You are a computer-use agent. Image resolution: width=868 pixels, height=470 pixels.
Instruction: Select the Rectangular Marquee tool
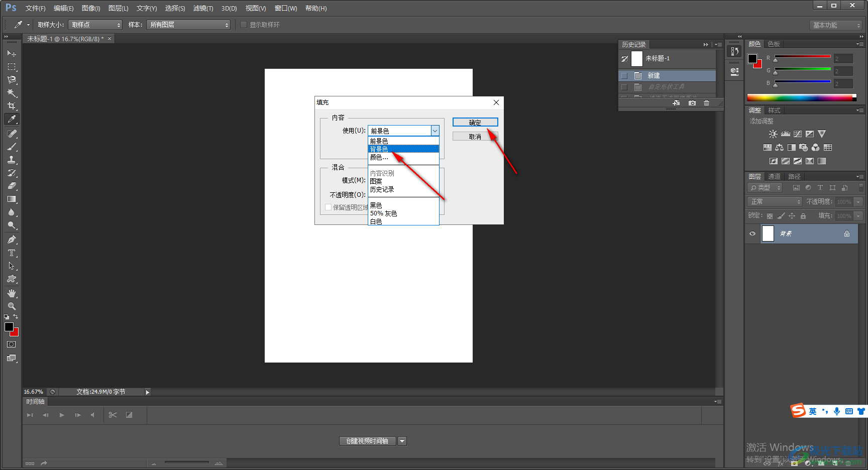click(x=12, y=67)
